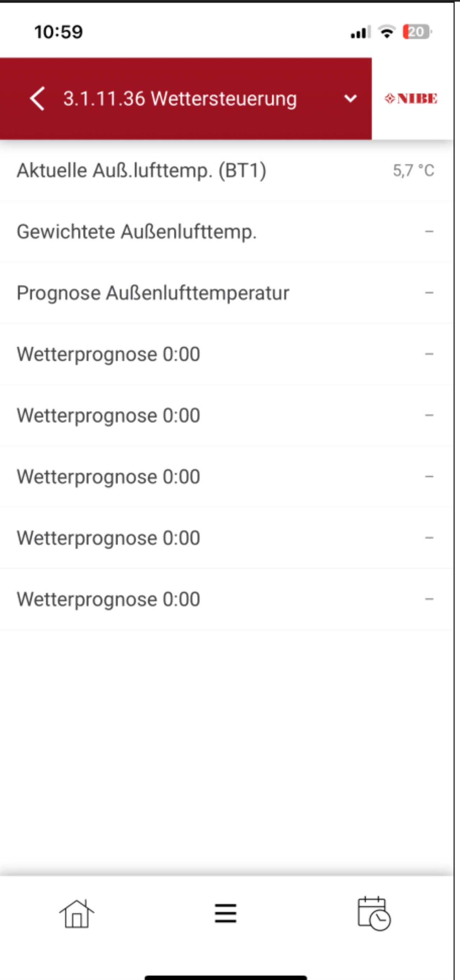Tap the 10:59 clock in status bar
The width and height of the screenshot is (460, 980).
click(59, 32)
